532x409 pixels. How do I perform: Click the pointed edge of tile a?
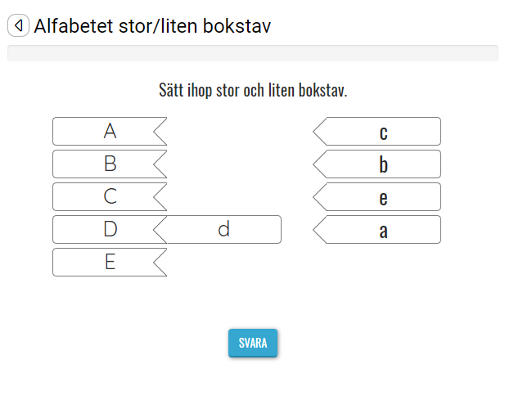pyautogui.click(x=320, y=230)
